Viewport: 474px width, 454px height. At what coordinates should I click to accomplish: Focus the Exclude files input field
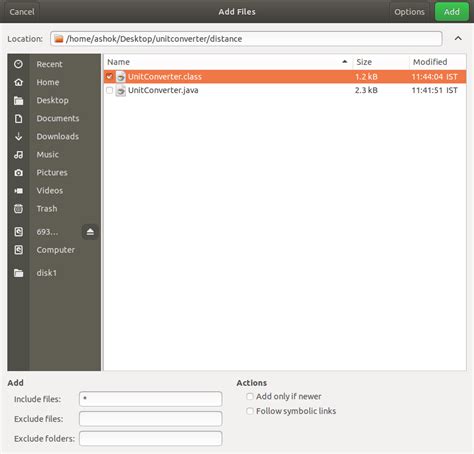point(151,419)
